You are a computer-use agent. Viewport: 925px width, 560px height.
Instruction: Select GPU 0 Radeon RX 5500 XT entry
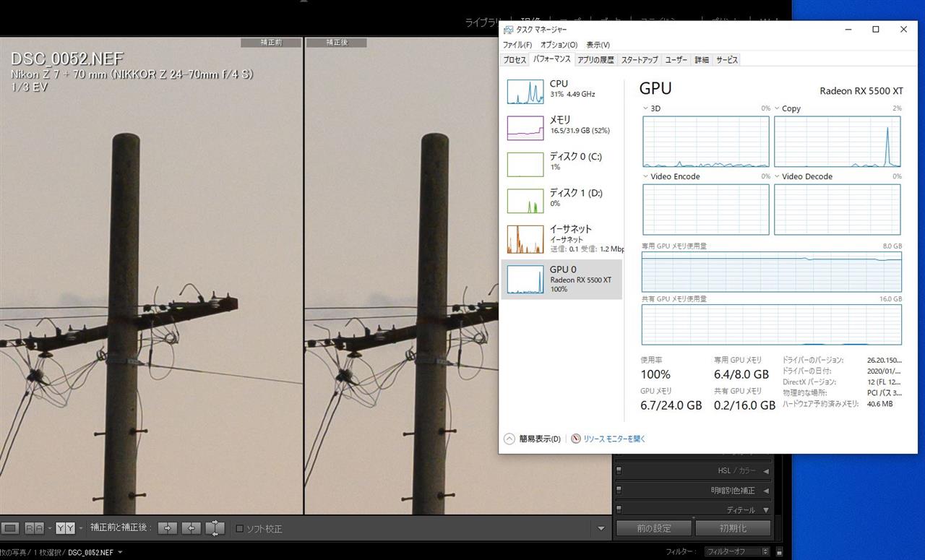click(562, 279)
